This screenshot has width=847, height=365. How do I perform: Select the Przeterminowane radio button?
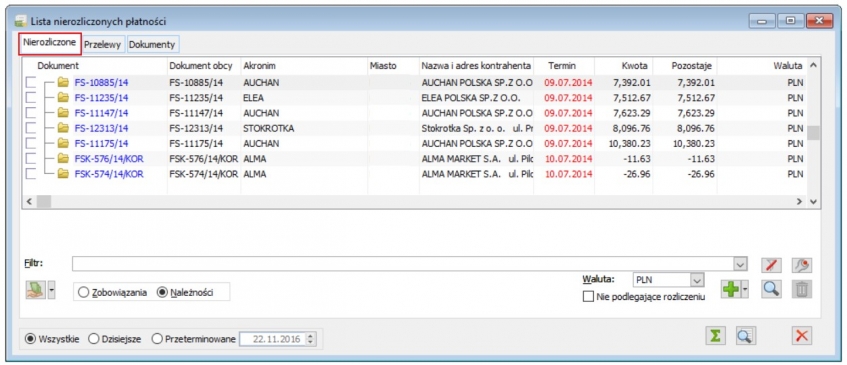[x=157, y=339]
